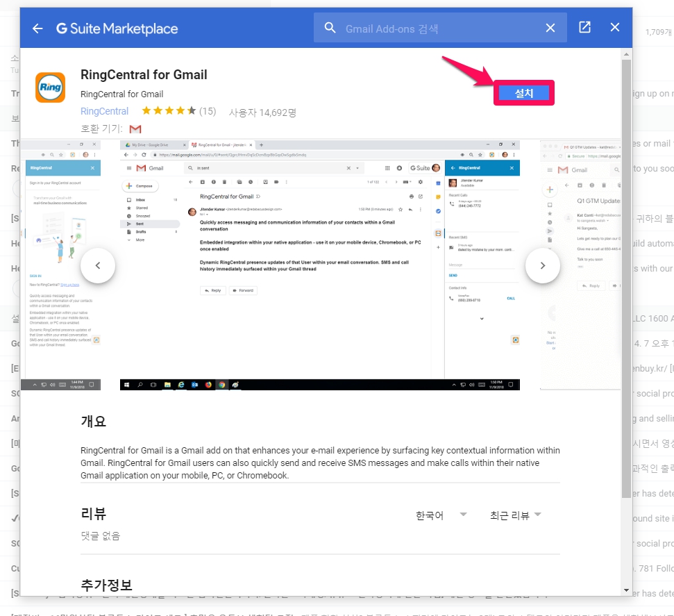Screen dimensions: 674x616
Task: Click the 설치 install button
Action: [523, 93]
